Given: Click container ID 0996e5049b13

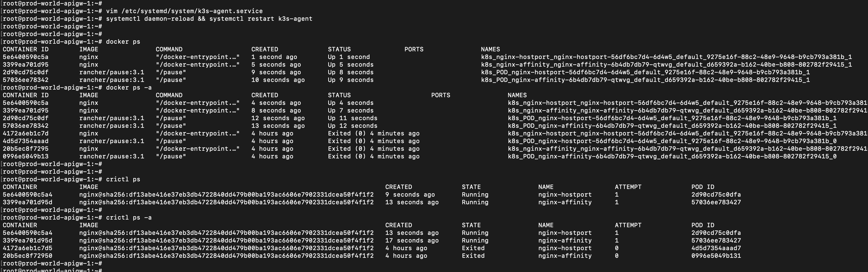Looking at the screenshot, I should point(26,156).
